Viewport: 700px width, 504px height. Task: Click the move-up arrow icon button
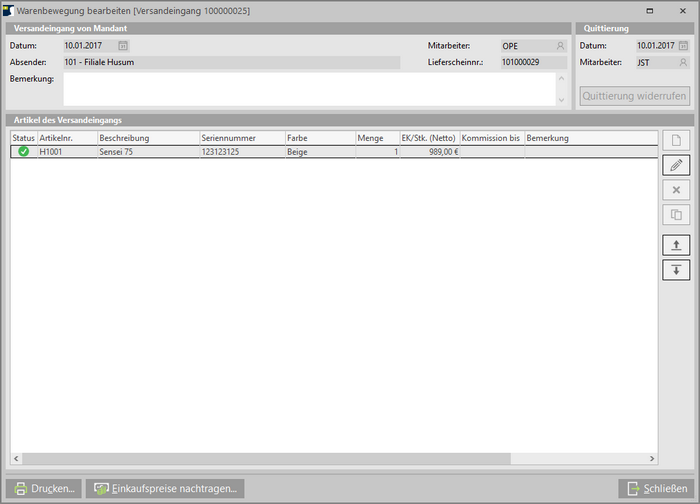(676, 245)
